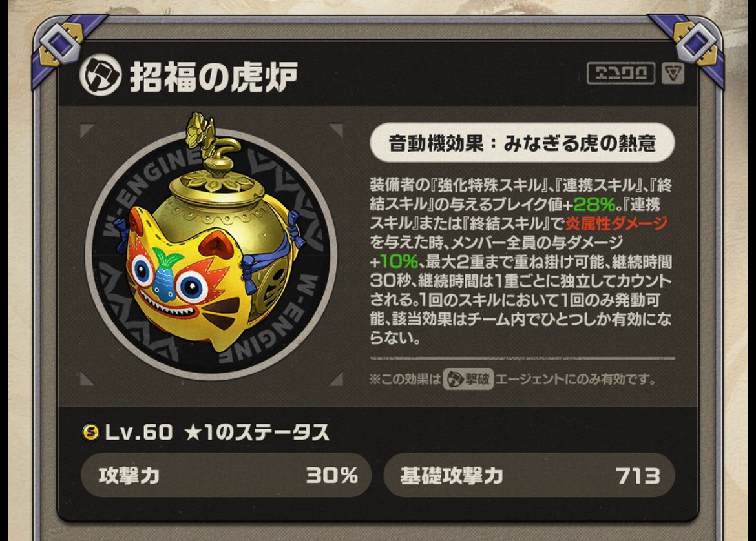Click the Stun specialty icon beside the title
This screenshot has width=756, height=541.
pyautogui.click(x=101, y=75)
